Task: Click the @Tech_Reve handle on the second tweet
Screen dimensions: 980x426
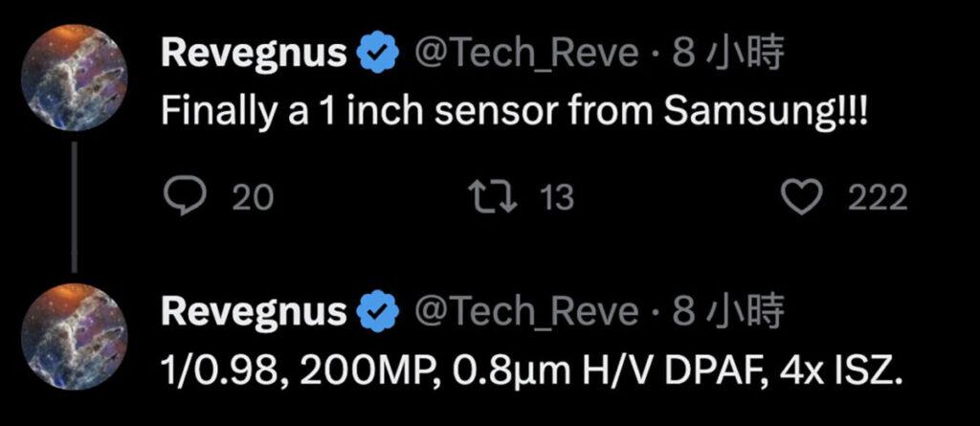Action: [524, 311]
